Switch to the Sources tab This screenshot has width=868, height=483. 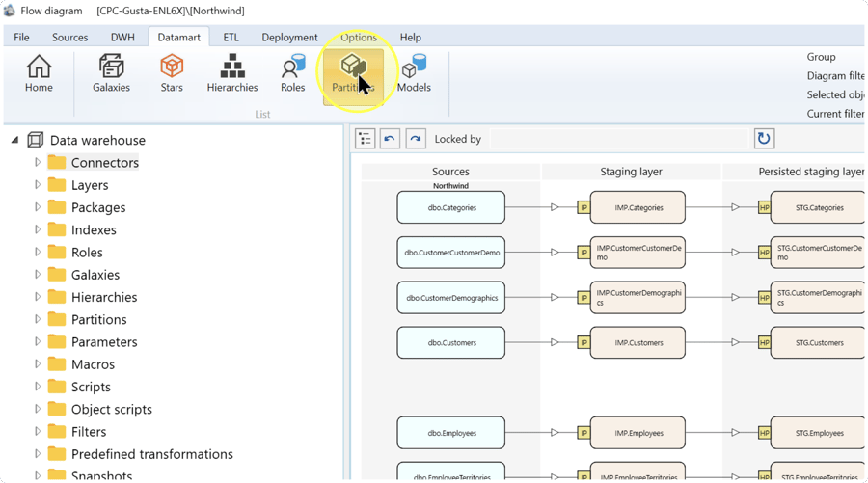pos(69,37)
